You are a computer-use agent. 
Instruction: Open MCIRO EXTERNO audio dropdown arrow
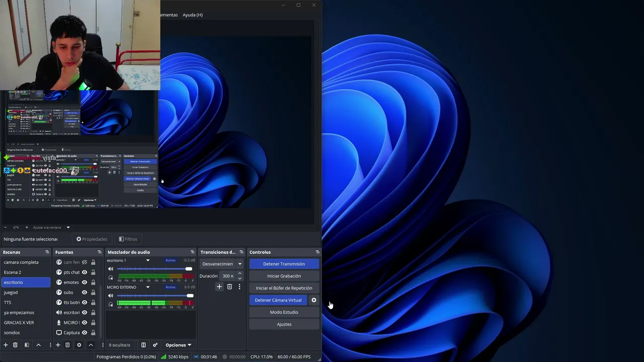click(147, 287)
